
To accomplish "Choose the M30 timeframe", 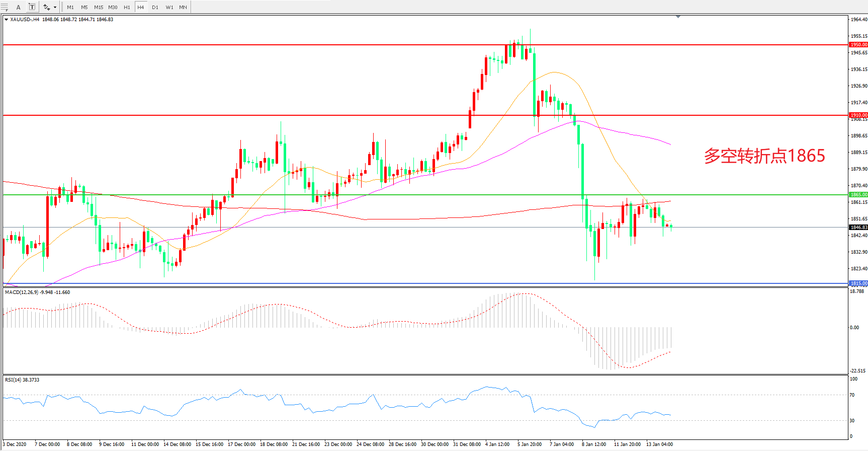I will (x=113, y=7).
